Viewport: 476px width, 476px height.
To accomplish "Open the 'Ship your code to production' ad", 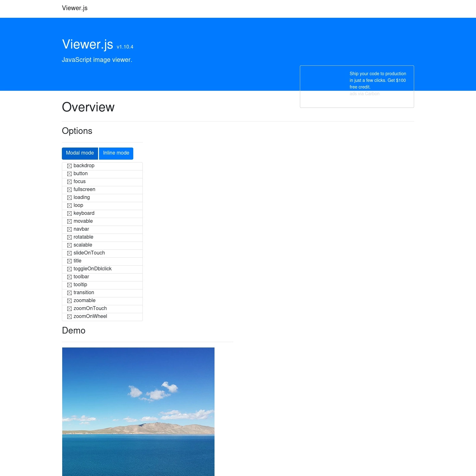I will pos(378,80).
